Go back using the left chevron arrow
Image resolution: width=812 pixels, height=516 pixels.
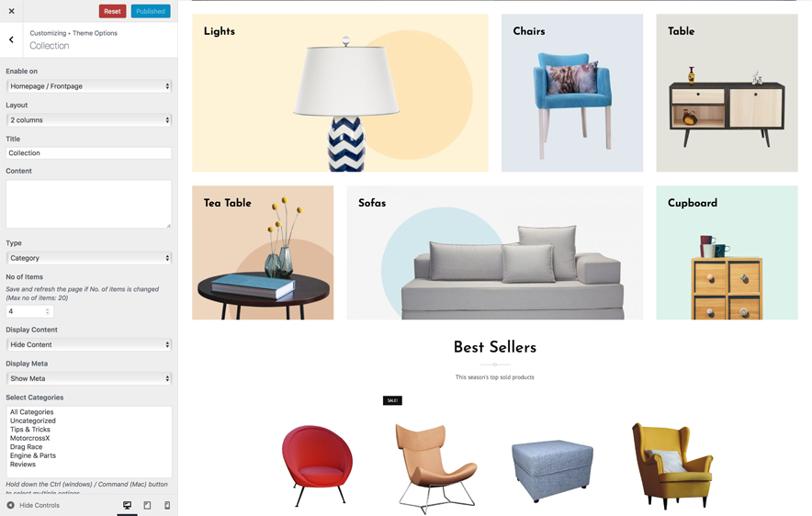(x=11, y=39)
